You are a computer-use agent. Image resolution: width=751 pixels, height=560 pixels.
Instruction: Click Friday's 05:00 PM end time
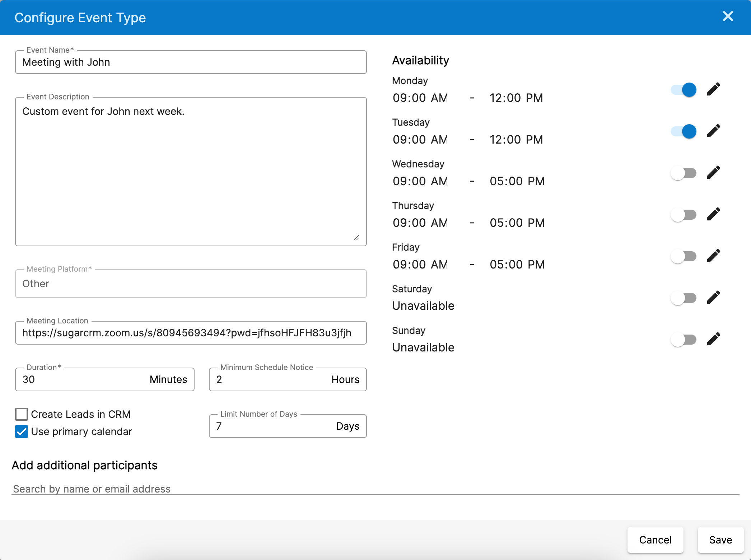(x=517, y=264)
